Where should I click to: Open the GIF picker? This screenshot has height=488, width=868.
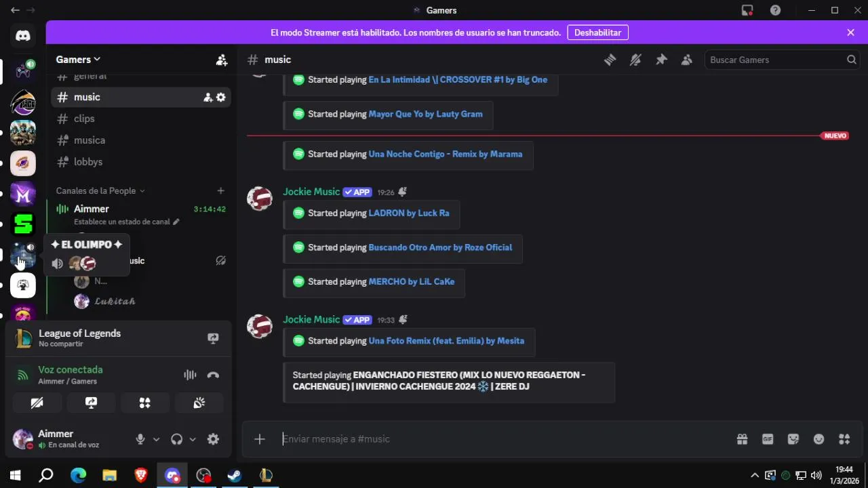coord(768,439)
